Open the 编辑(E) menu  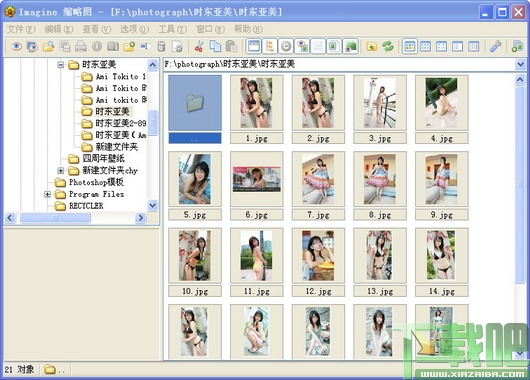point(59,29)
